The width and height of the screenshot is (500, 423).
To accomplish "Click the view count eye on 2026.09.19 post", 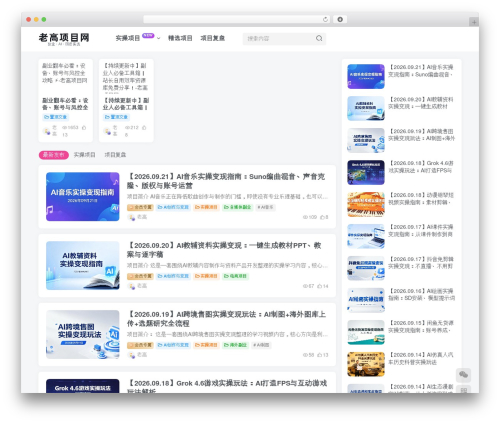I will click(x=305, y=355).
